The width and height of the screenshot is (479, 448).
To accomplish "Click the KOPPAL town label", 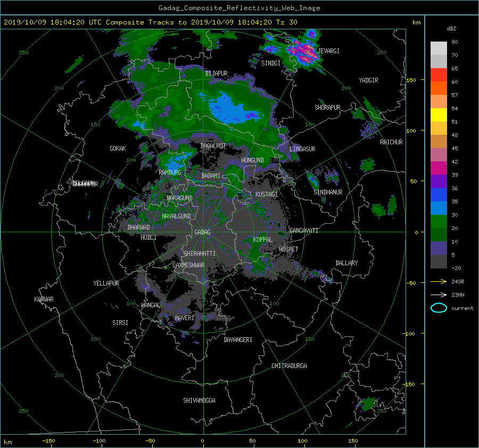I will [263, 240].
